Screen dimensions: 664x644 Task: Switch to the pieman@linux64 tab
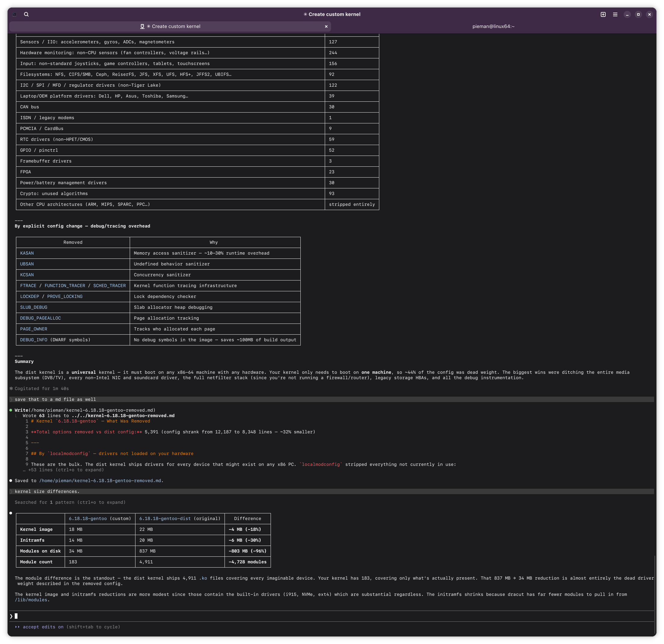(493, 26)
